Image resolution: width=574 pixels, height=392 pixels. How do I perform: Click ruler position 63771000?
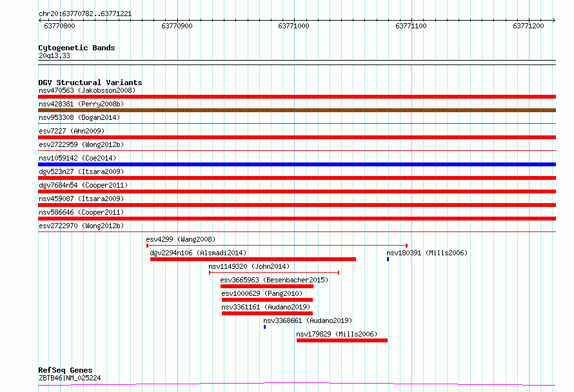[x=293, y=26]
